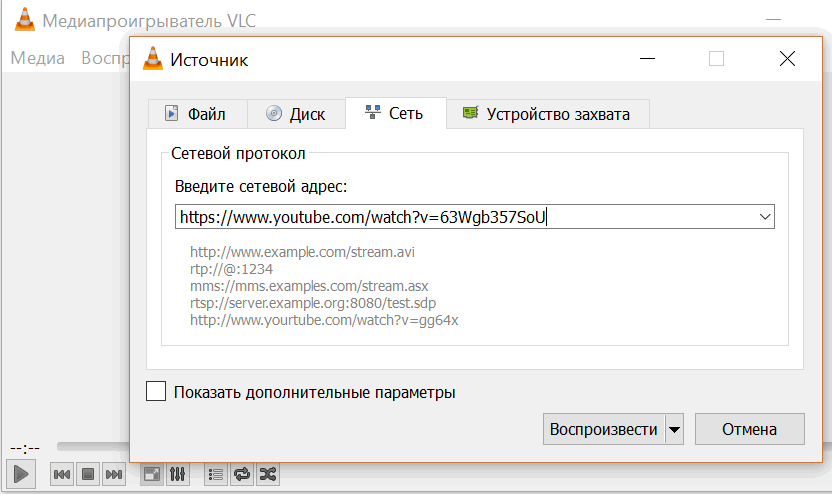Switch to the Диск tab
Viewport: 832px width, 494px height.
(x=297, y=114)
